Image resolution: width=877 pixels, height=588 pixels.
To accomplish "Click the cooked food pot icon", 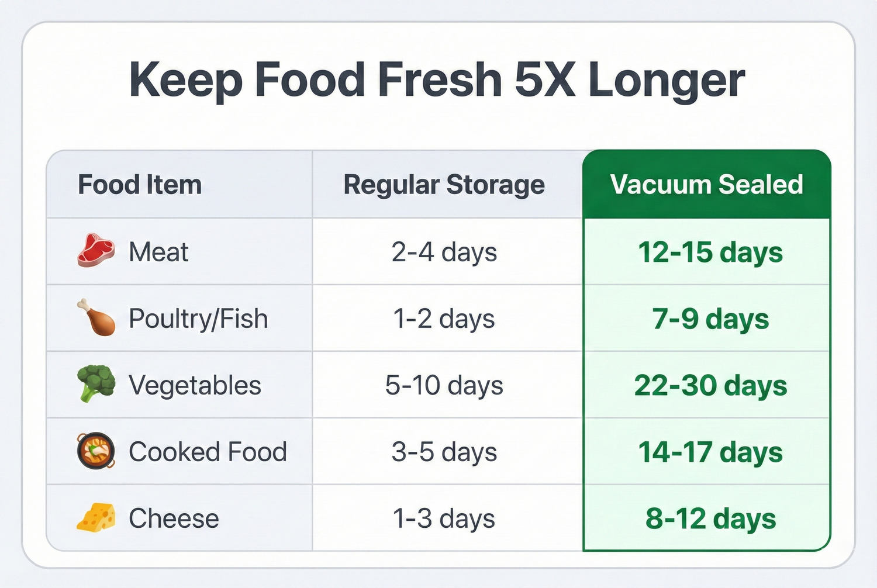I will (x=95, y=451).
